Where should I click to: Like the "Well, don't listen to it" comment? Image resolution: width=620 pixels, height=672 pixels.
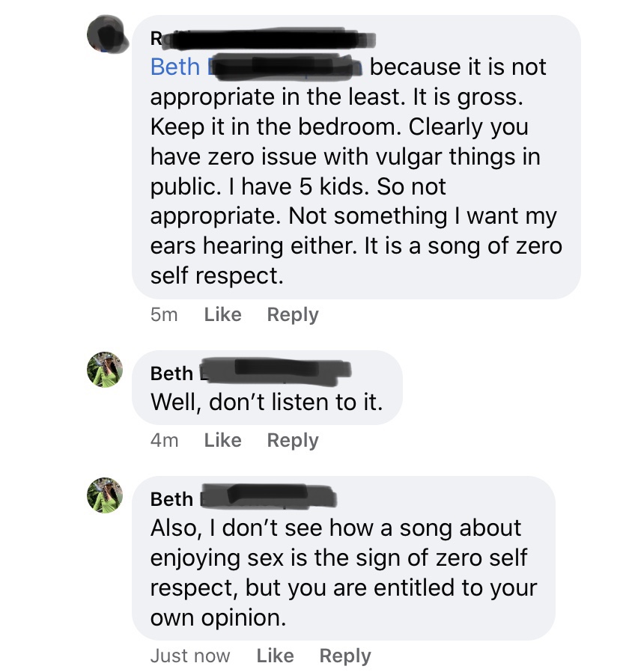pyautogui.click(x=222, y=441)
